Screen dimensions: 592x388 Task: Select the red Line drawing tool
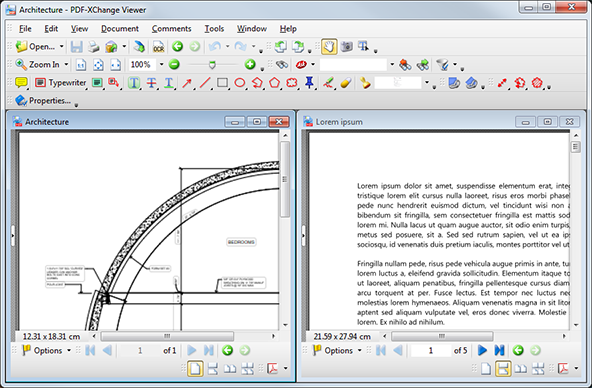pos(205,82)
